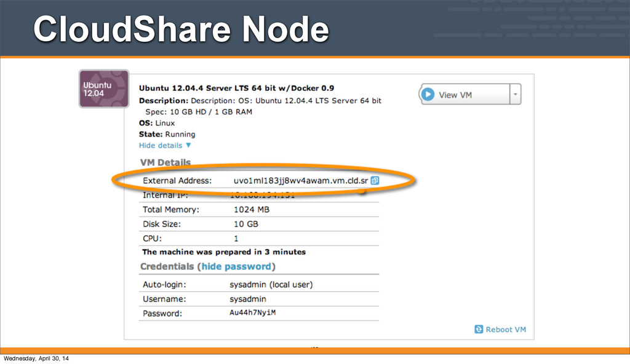Viewport: 630px width, 364px height.
Task: Select the Auto-login value sysadmin (local user)
Action: [x=271, y=285]
